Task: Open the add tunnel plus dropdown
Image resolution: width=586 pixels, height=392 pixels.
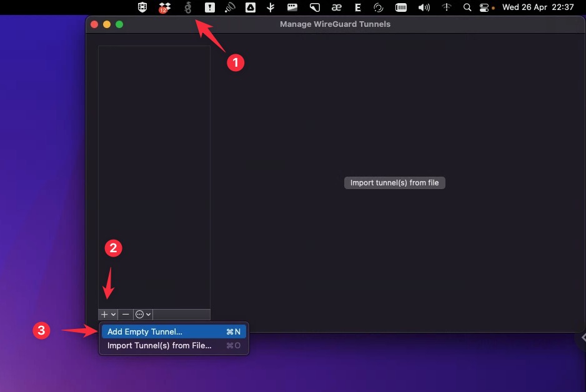Action: click(x=108, y=315)
